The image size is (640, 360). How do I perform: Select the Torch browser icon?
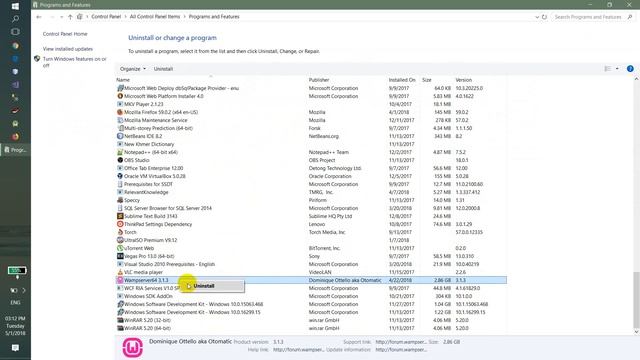(120, 232)
